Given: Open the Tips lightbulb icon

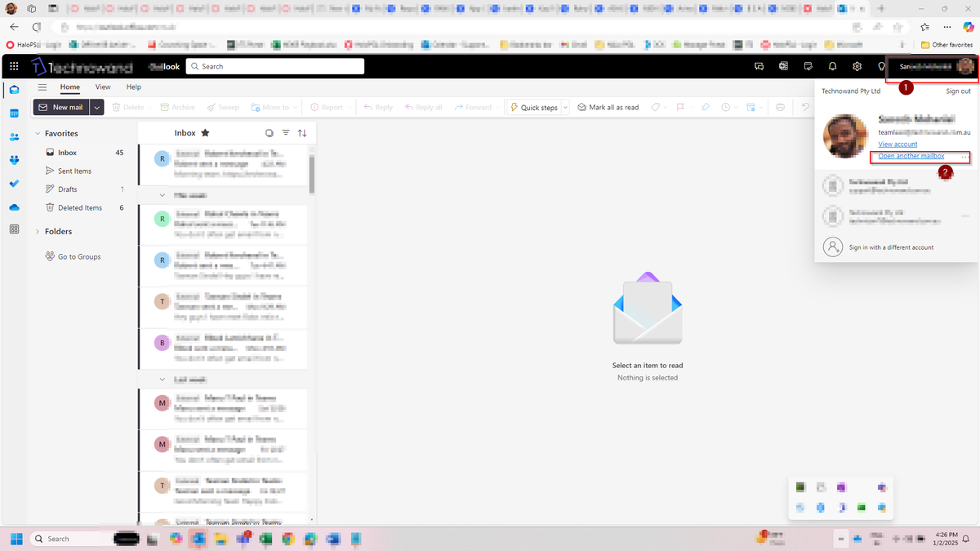Looking at the screenshot, I should (881, 66).
